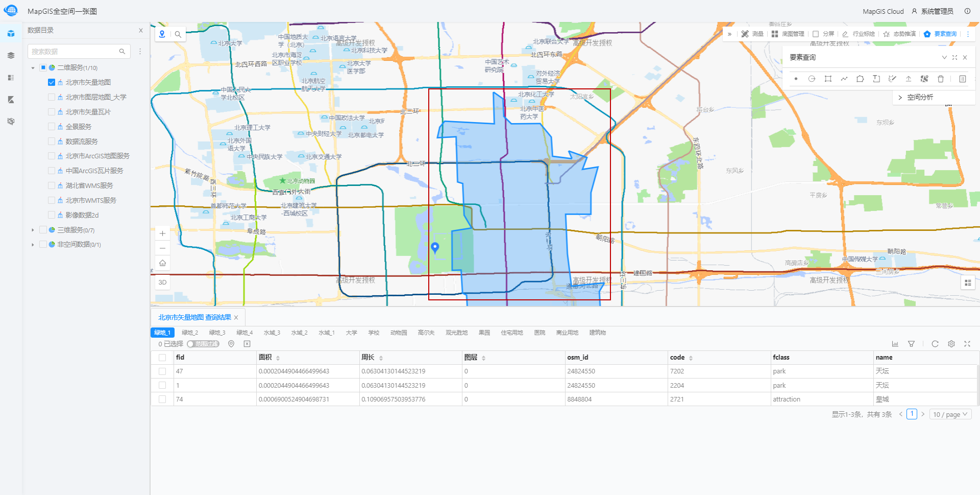
Task: Activate 分屏 split screen tool
Action: click(x=823, y=34)
